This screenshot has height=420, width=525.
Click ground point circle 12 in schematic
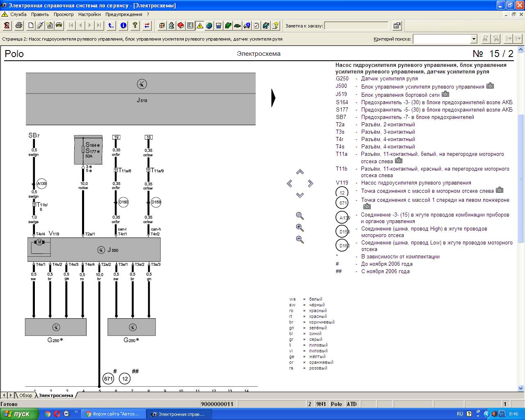point(125,379)
